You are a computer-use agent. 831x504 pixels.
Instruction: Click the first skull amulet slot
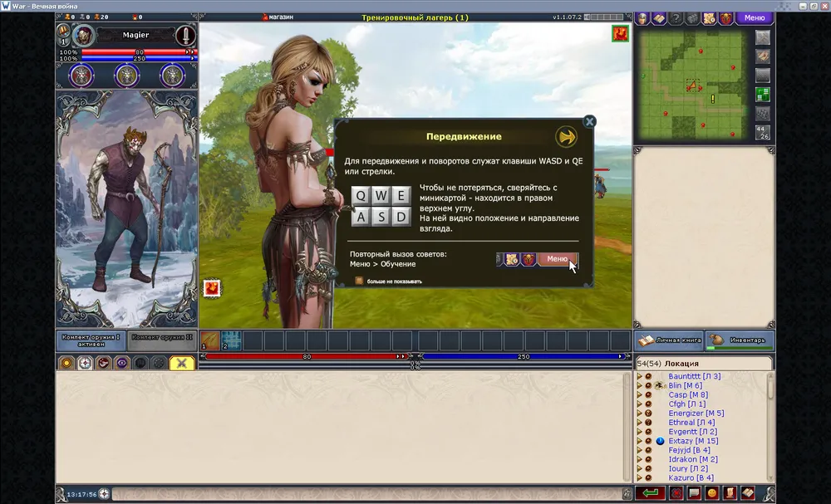click(81, 76)
